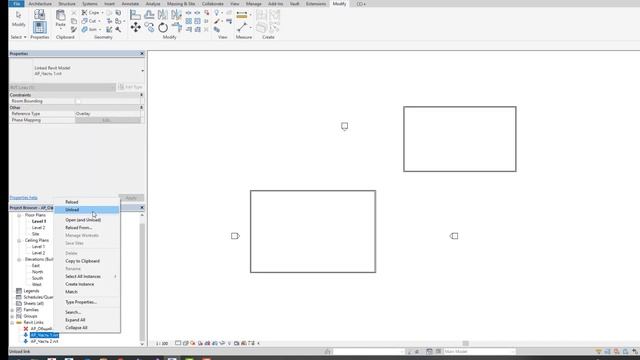Choose Expand All in context menu

(87, 320)
